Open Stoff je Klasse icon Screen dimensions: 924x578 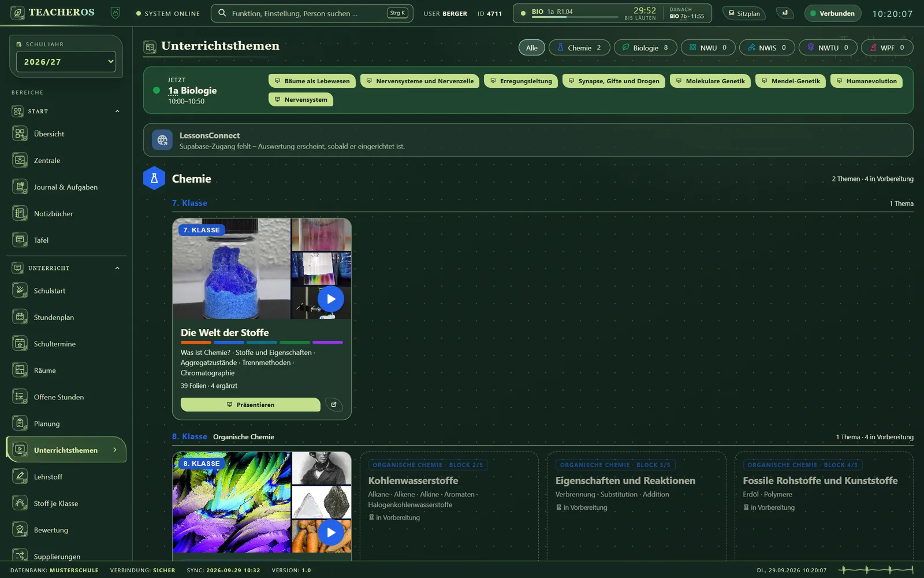(x=20, y=503)
